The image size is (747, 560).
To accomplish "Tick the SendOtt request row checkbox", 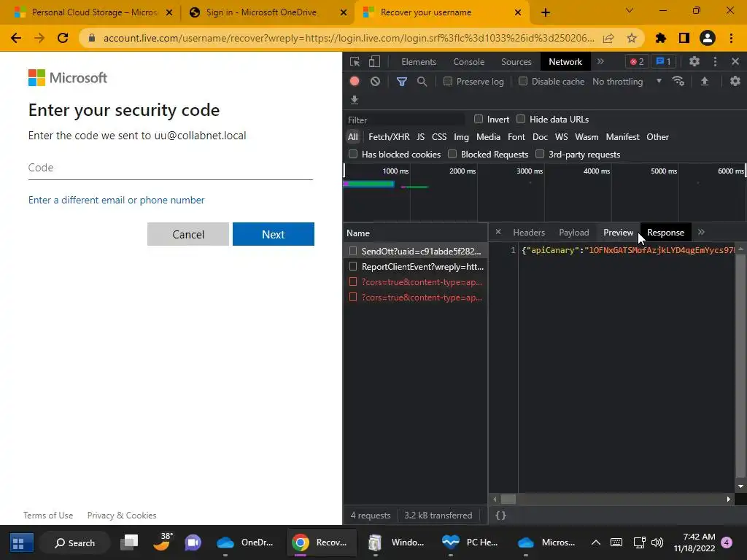I will 353,251.
